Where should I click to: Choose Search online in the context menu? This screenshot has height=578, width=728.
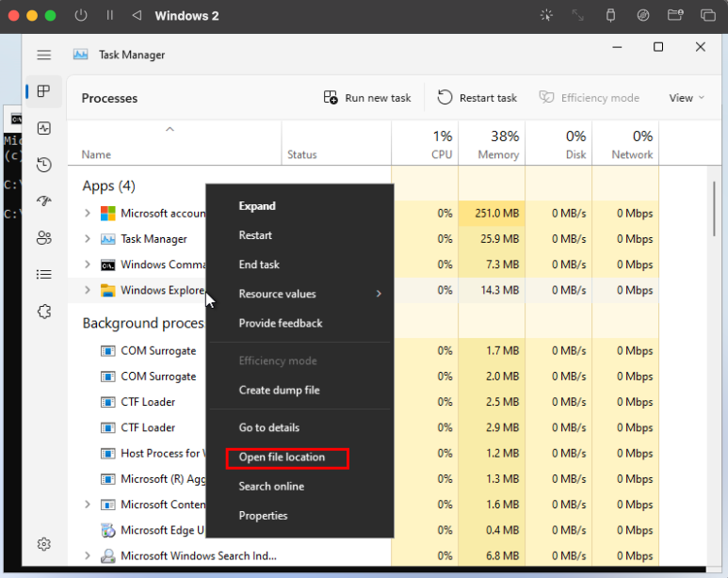coord(299,487)
